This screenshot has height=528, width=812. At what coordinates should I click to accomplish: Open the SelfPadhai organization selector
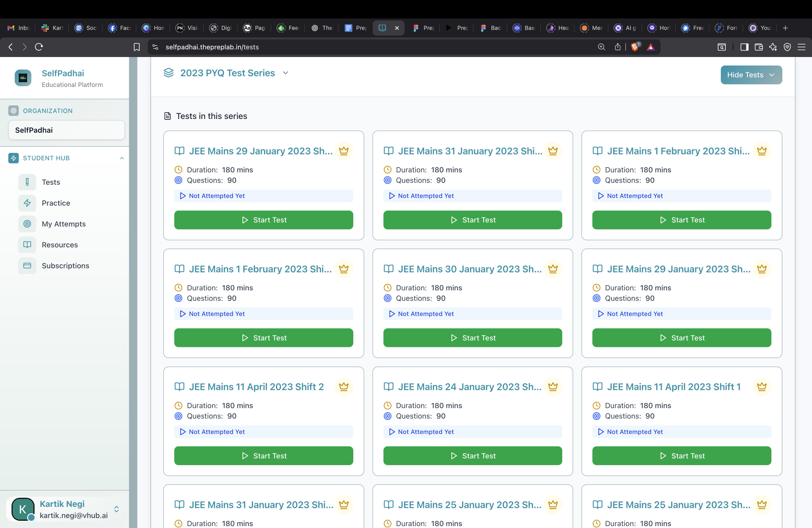(x=66, y=130)
